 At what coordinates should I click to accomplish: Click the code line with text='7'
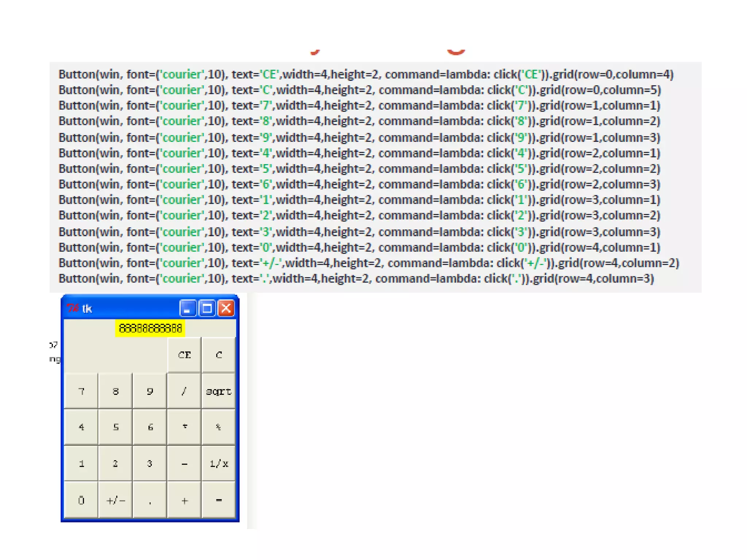click(360, 106)
